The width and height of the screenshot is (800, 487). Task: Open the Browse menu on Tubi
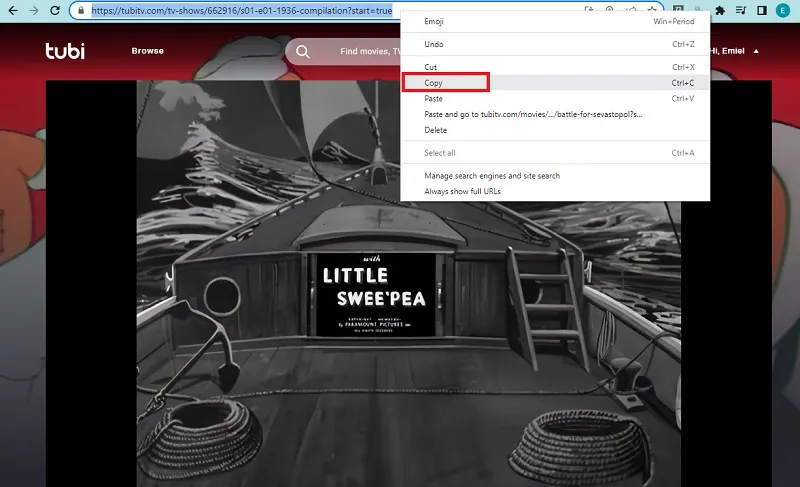pos(147,50)
